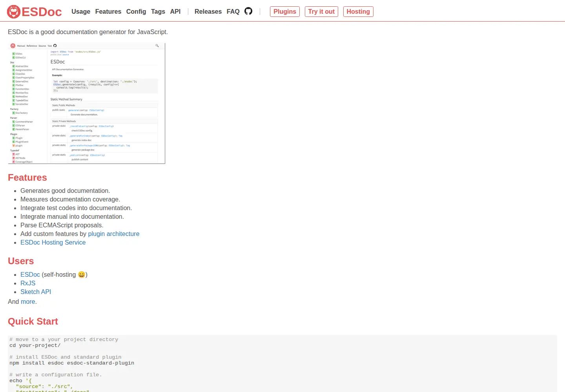Click the 'npm install esdoc esdoc-standard-plugin' line
The width and height of the screenshot is (565, 392).
tap(72, 363)
